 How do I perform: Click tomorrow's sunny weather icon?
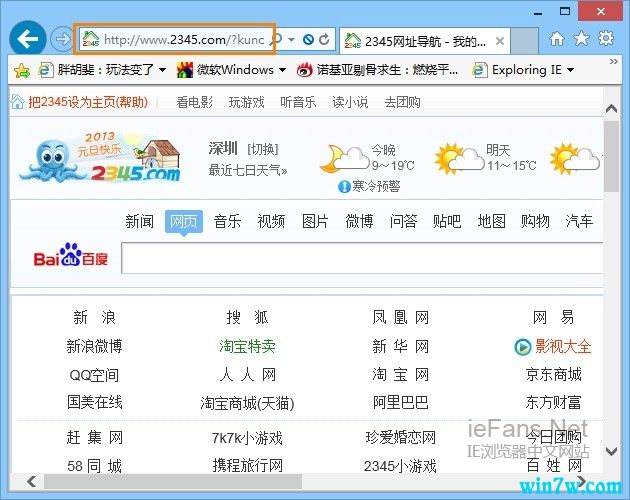point(460,158)
